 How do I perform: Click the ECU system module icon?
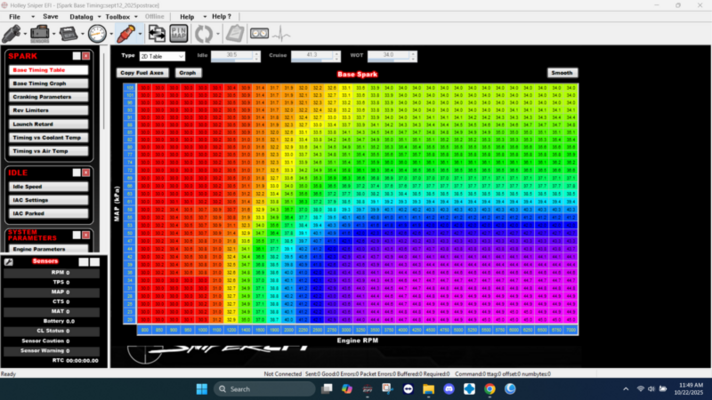(68, 34)
